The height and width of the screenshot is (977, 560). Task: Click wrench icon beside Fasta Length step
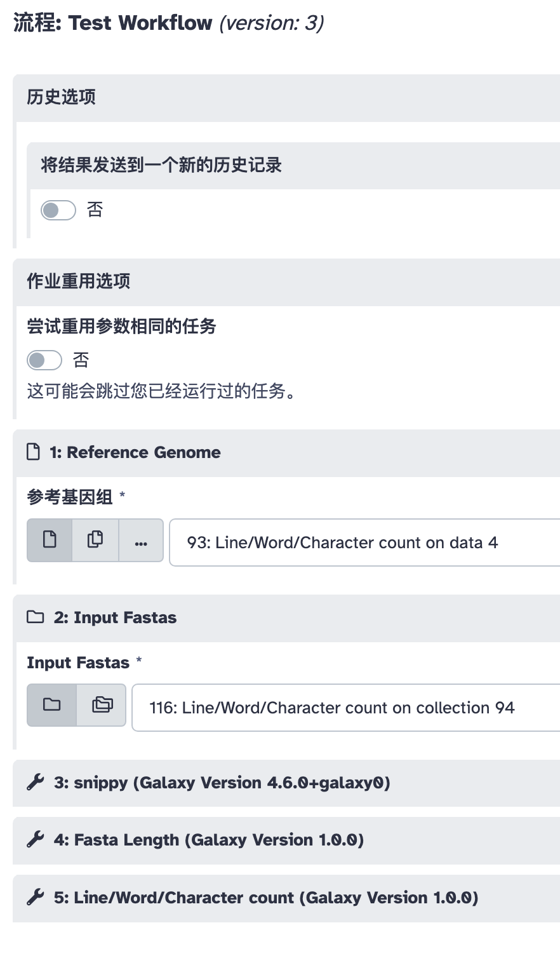point(36,840)
